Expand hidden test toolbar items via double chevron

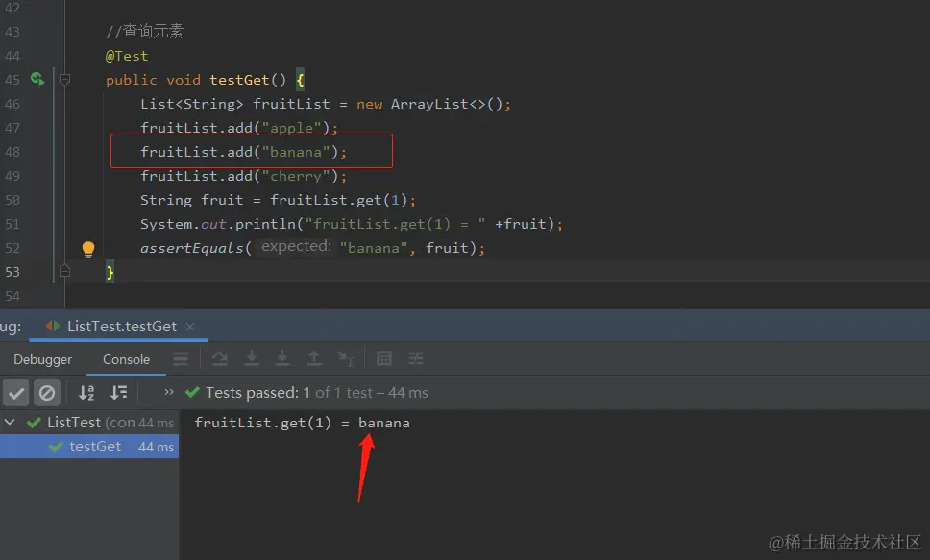click(x=169, y=392)
